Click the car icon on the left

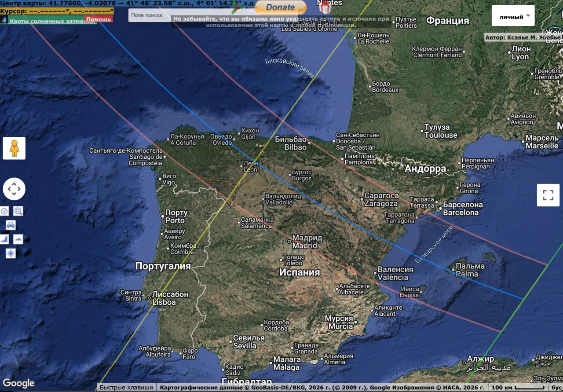(11, 225)
